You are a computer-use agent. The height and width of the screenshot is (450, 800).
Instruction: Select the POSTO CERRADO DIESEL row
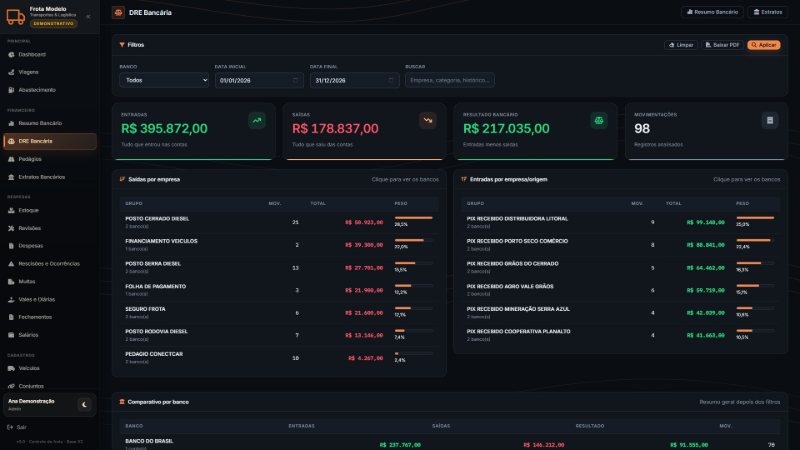tap(279, 222)
